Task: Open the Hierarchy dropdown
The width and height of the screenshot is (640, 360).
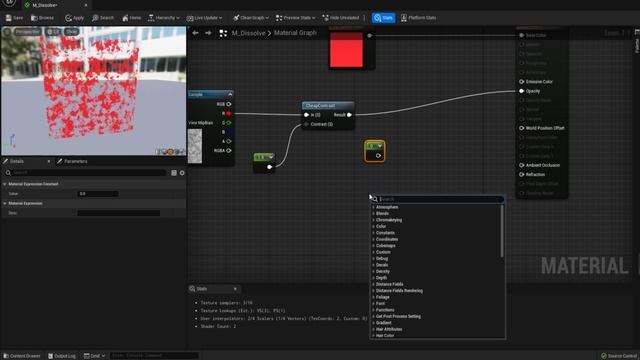Action: [x=163, y=18]
